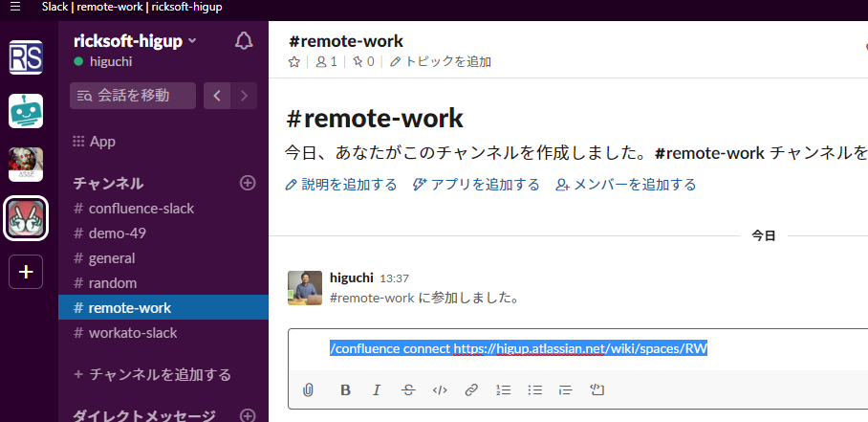Switch to the food photo workspace

(26, 165)
